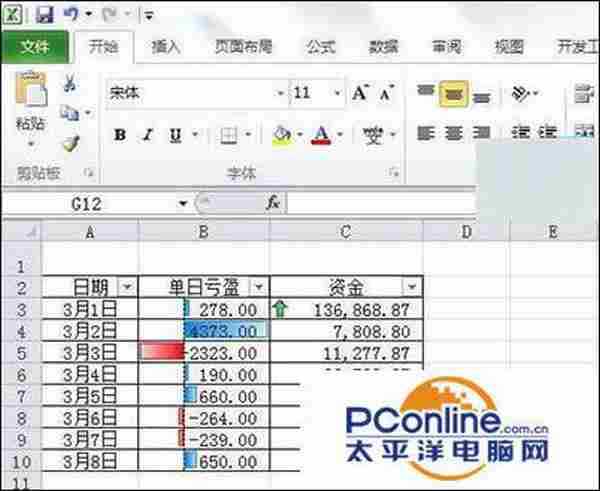Open the 文件 tab
This screenshot has width=600, height=491.
tap(35, 47)
